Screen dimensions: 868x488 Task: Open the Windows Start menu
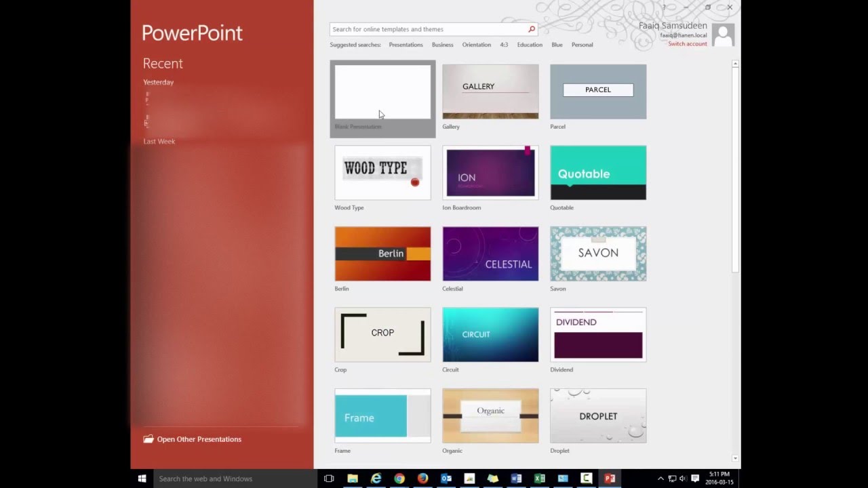click(142, 479)
